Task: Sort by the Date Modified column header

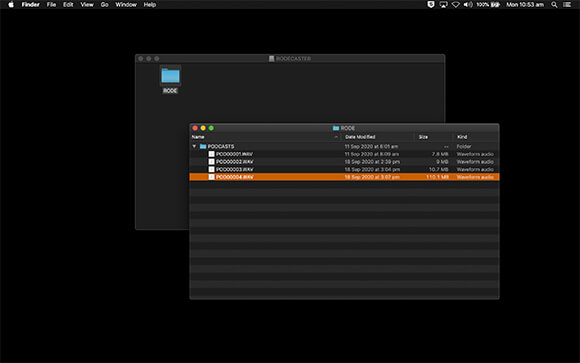Action: 360,137
